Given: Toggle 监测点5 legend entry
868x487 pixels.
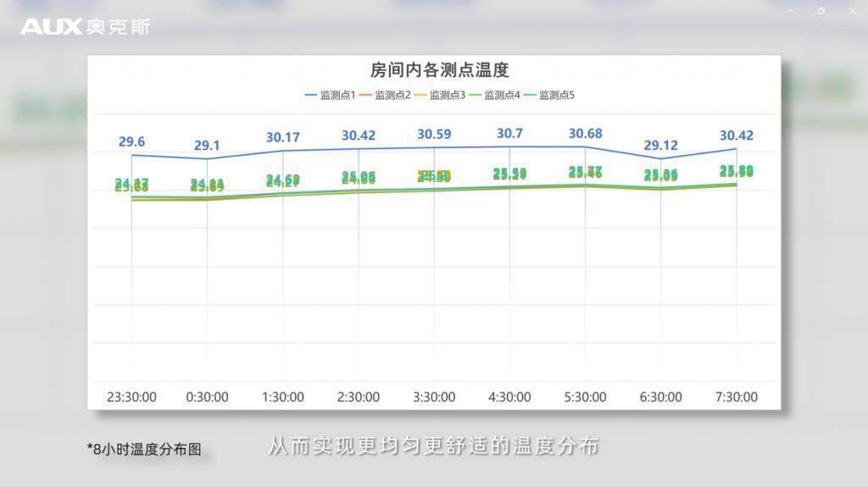Looking at the screenshot, I should point(548,95).
